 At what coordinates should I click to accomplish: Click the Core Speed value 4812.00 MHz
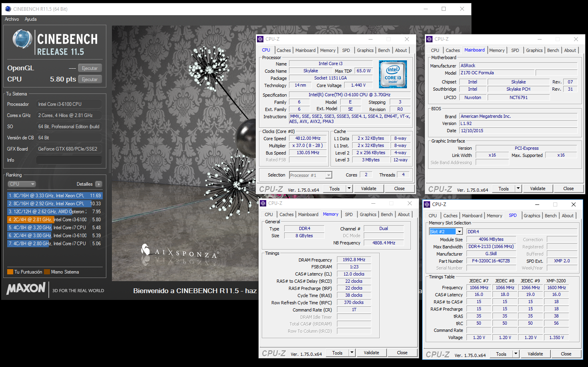point(308,138)
